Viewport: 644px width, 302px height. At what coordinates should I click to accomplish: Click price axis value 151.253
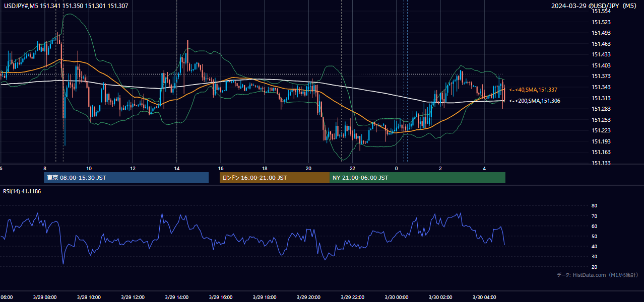point(601,120)
